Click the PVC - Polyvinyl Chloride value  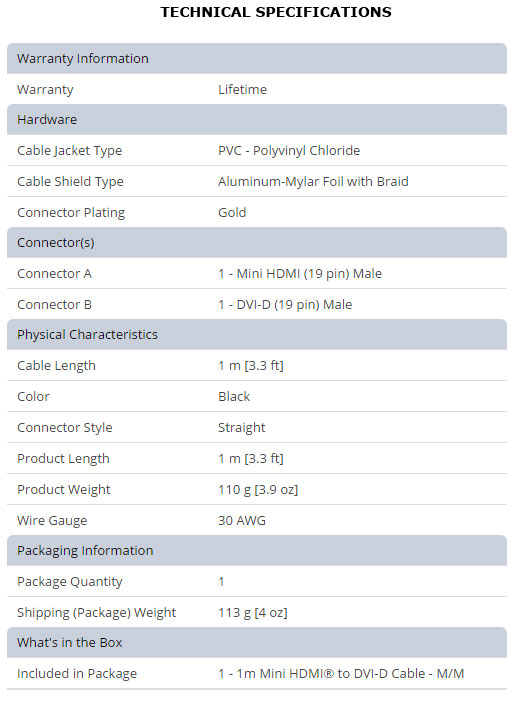289,151
